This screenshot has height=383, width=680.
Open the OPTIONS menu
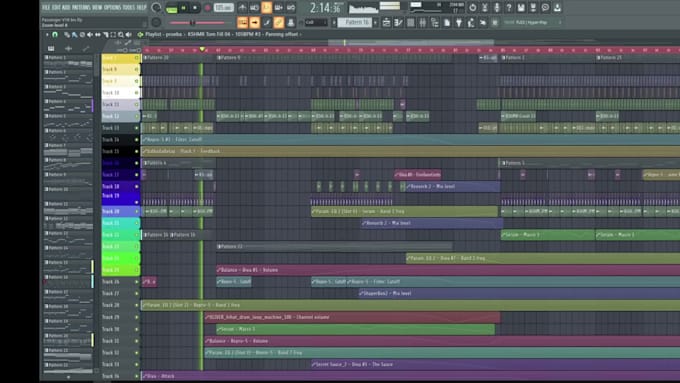coord(113,7)
